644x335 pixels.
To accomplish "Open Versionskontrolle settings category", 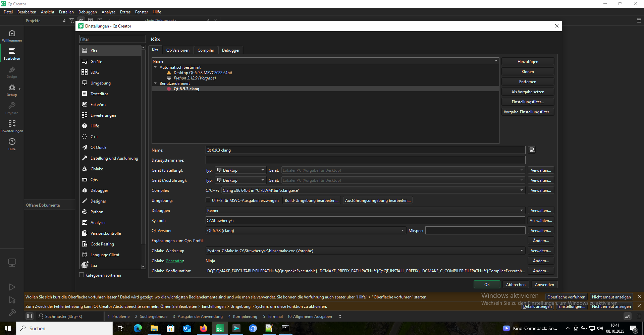I will pyautogui.click(x=105, y=233).
